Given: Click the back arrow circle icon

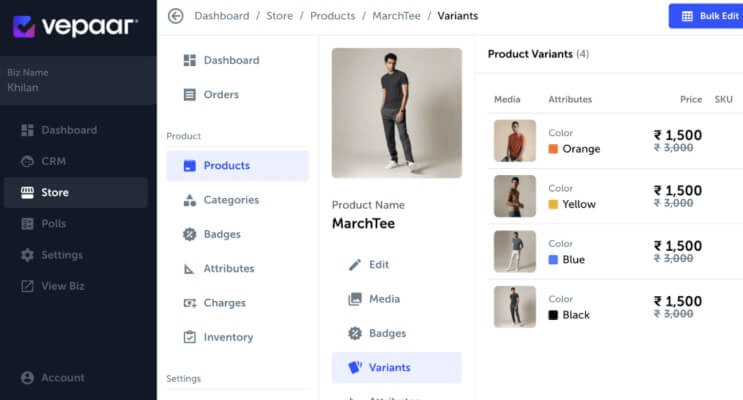Looking at the screenshot, I should click(175, 16).
